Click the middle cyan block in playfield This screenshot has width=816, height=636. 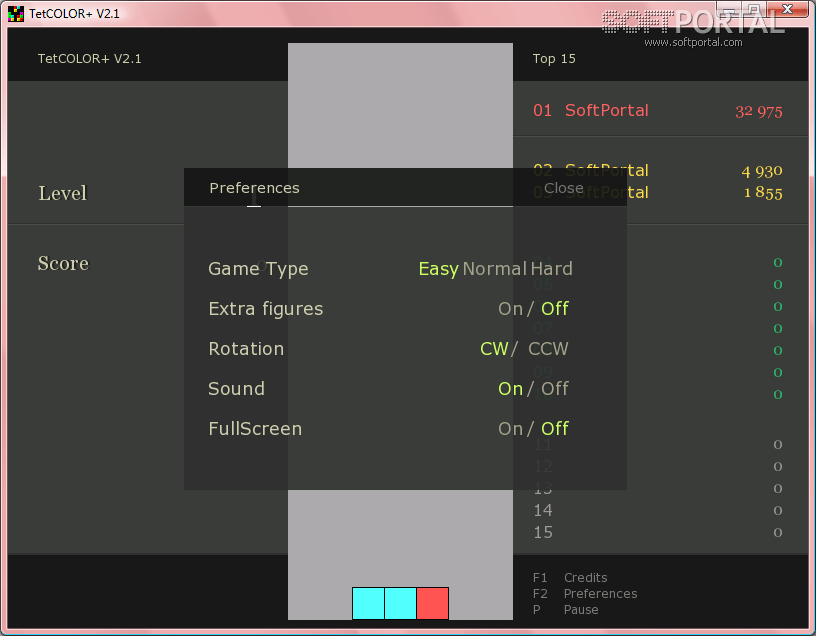click(401, 603)
